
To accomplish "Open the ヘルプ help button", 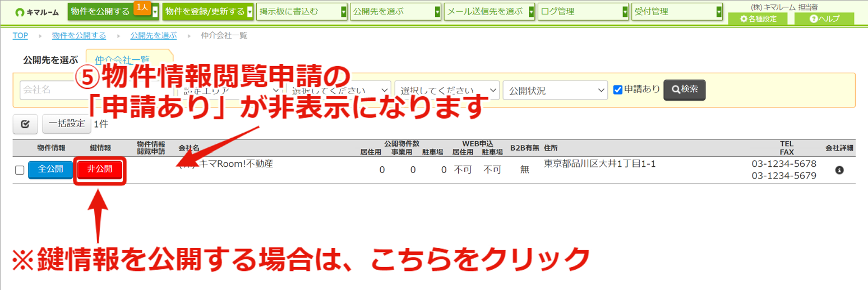I will click(x=824, y=18).
